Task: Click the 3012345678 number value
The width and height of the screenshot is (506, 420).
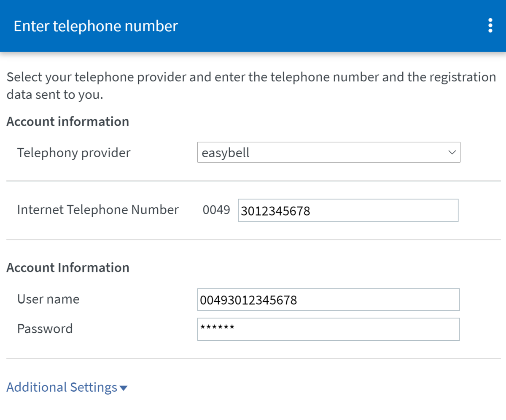Action: (x=275, y=211)
